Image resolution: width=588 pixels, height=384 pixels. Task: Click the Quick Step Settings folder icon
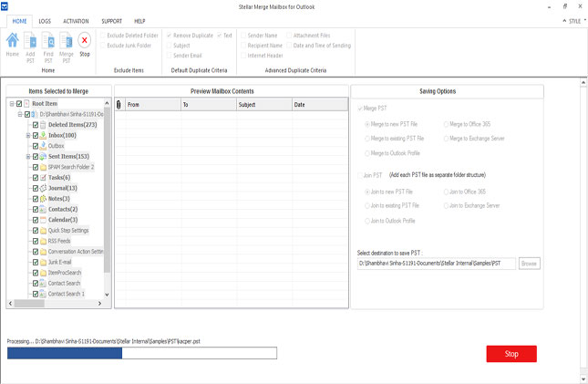click(44, 231)
